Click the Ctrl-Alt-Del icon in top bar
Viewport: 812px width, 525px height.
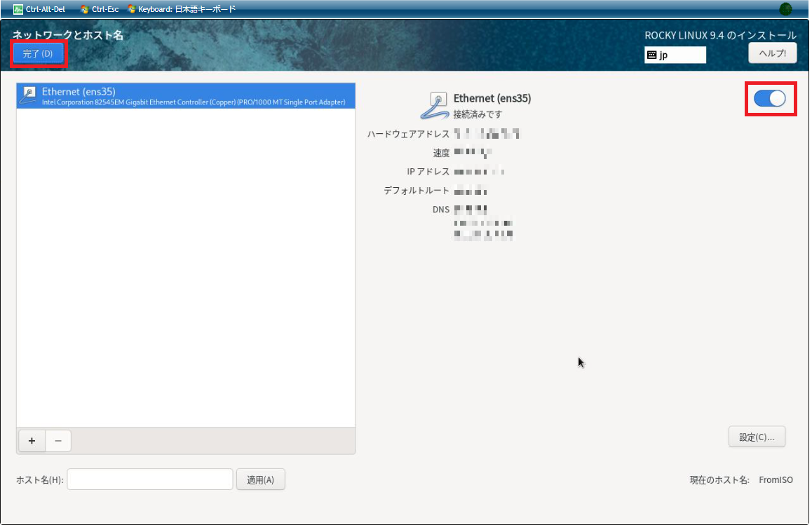pos(18,9)
